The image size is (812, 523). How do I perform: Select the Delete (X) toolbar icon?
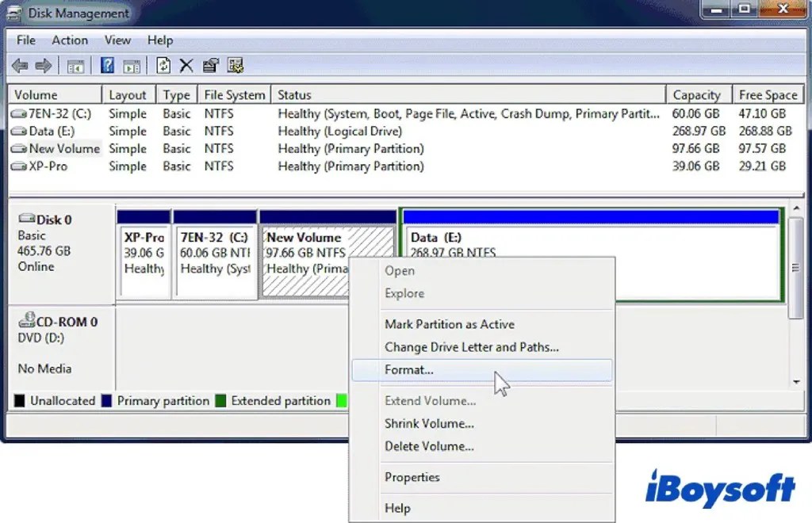pos(186,65)
